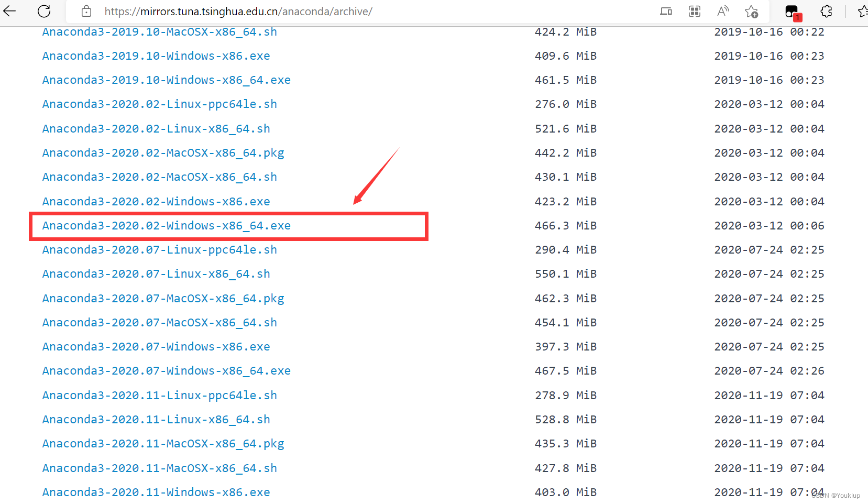
Task: Download Anaconda3-2020.11-MacOSX-x86_64.pkg
Action: point(163,444)
